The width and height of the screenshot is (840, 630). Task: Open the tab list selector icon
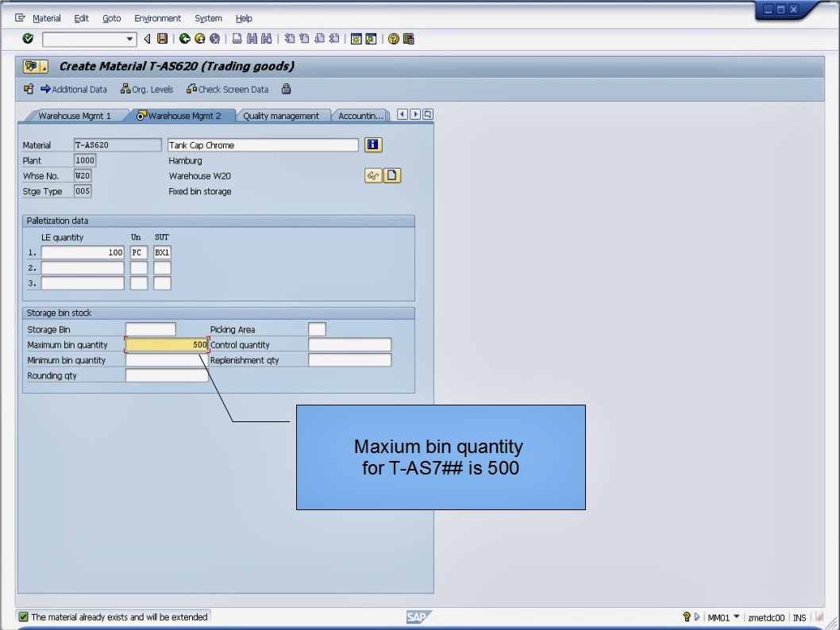point(427,114)
